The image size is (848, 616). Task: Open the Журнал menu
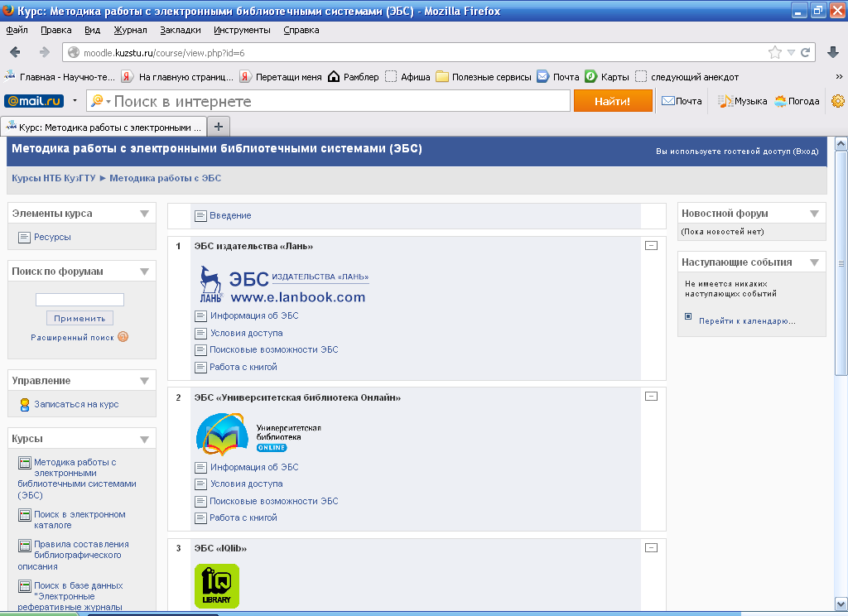(x=130, y=30)
